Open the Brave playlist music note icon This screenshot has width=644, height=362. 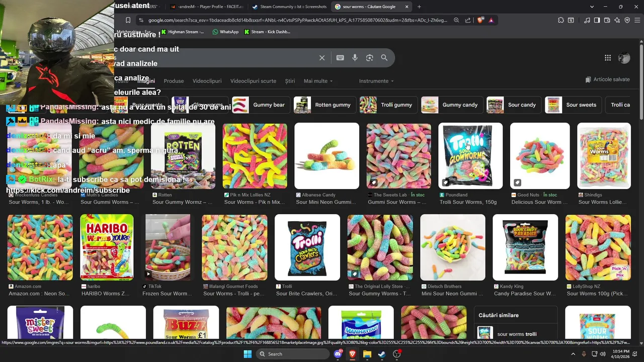(587, 20)
